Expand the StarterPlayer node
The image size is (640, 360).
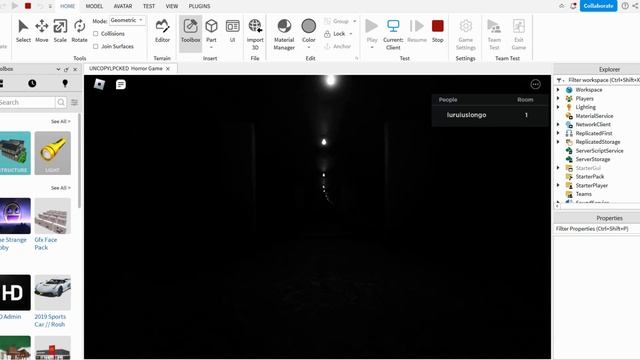pos(558,185)
